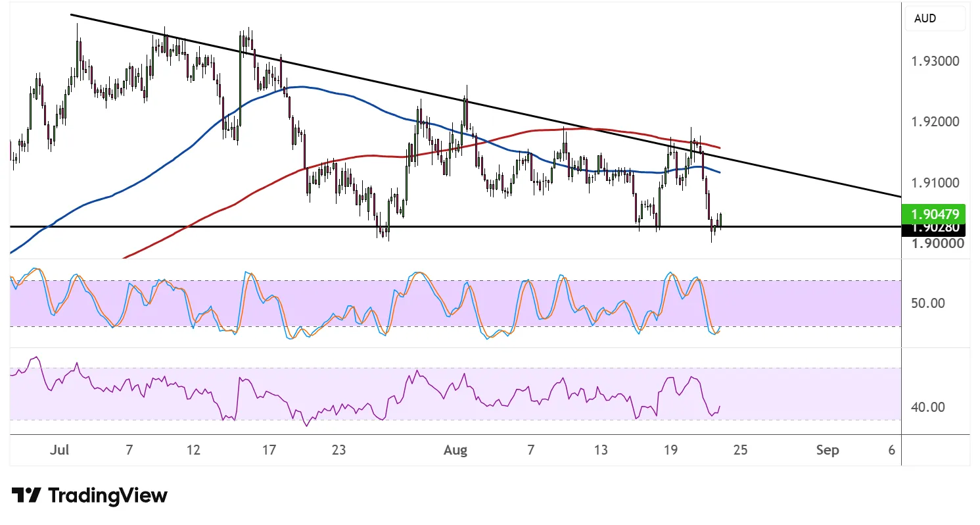The height and width of the screenshot is (525, 980).
Task: Click the Aug date label on time axis
Action: tap(455, 451)
